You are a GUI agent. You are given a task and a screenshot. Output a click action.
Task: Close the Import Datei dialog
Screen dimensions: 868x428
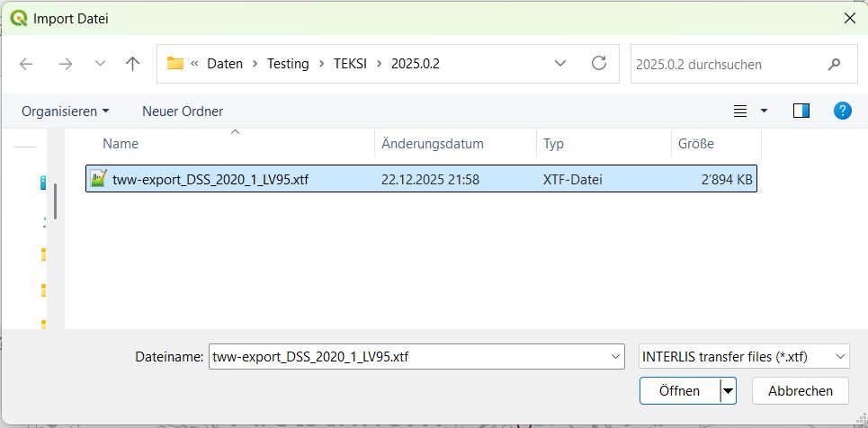[x=849, y=18]
